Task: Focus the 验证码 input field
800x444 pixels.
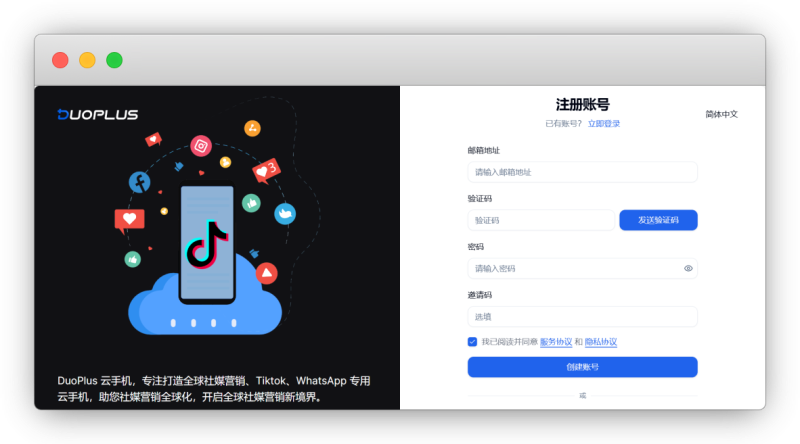Action: pyautogui.click(x=541, y=220)
